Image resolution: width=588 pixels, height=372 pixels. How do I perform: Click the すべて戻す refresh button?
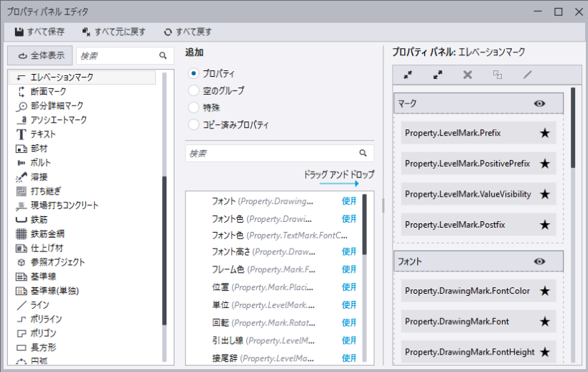pyautogui.click(x=187, y=32)
